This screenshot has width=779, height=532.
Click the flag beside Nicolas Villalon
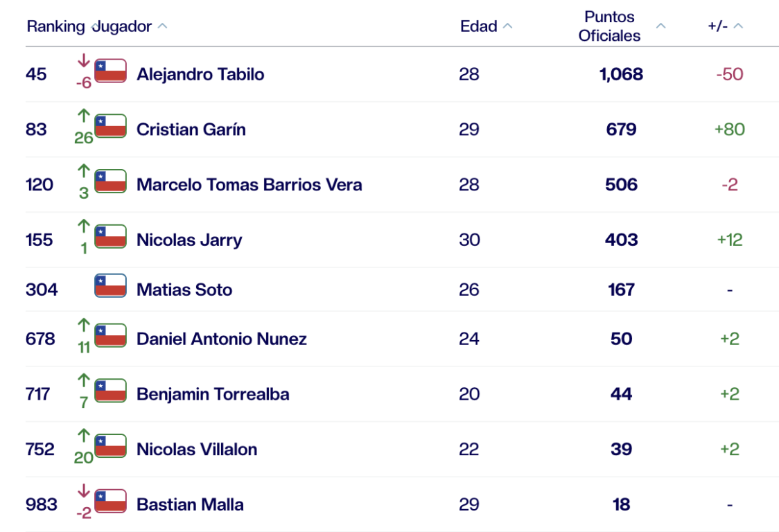tap(110, 446)
